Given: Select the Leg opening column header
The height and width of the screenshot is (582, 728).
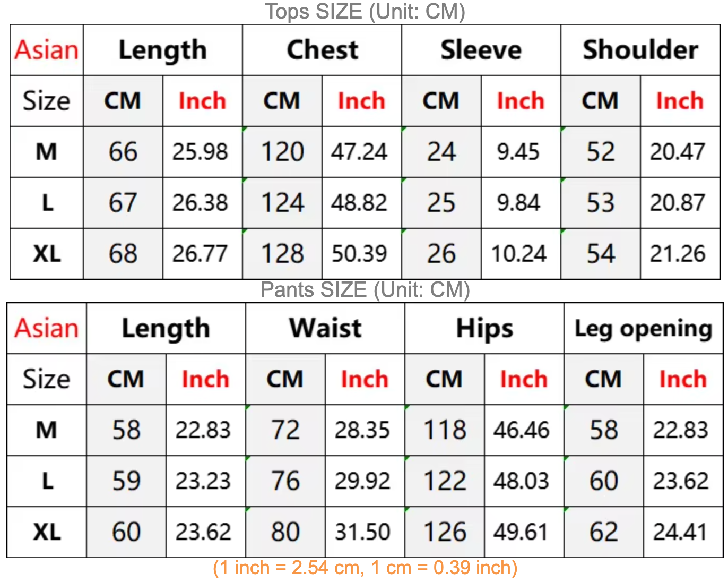Looking at the screenshot, I should click(644, 328).
